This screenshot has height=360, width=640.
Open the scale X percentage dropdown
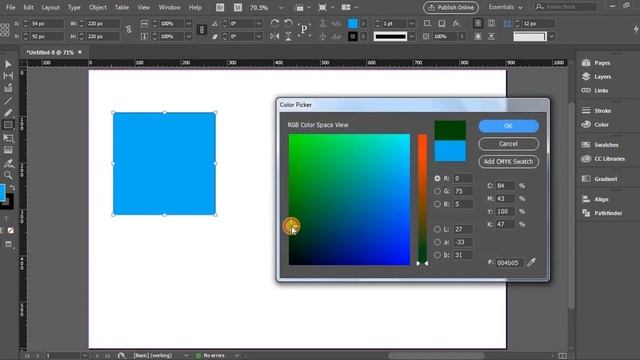[188, 24]
